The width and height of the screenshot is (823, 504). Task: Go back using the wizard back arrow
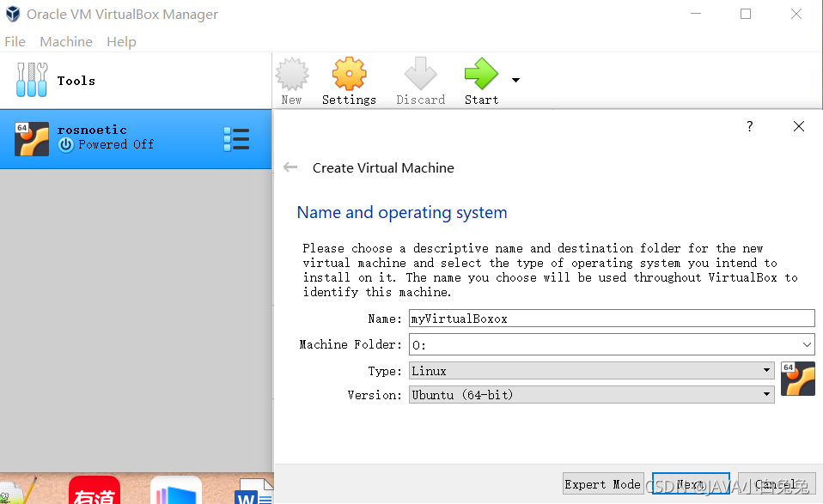[x=290, y=167]
